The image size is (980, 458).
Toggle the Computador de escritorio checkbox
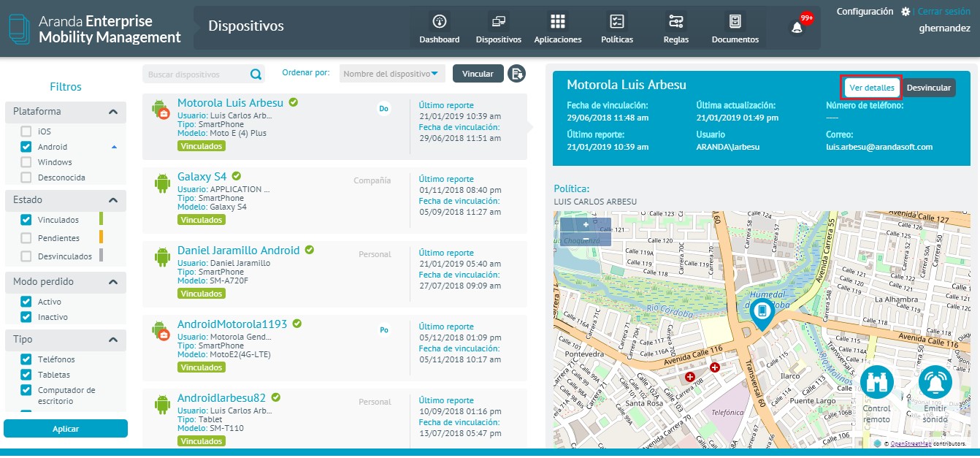pos(26,390)
